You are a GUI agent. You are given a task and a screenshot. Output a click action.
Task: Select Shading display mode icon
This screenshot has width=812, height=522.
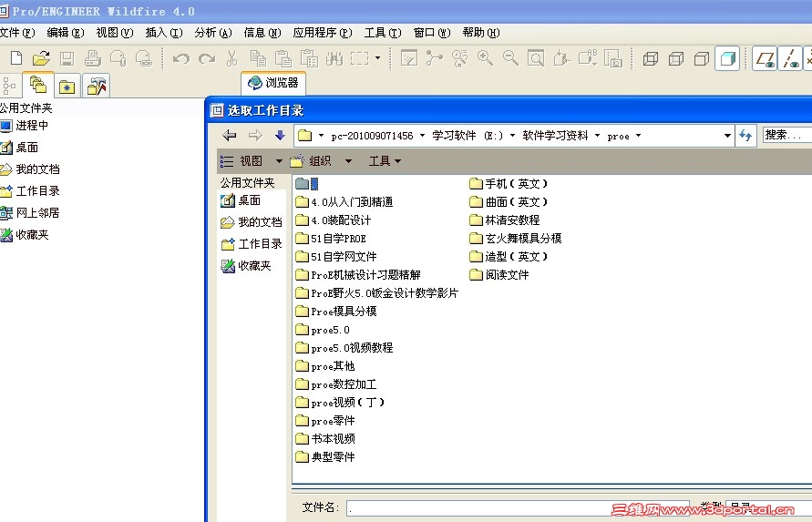[x=727, y=58]
